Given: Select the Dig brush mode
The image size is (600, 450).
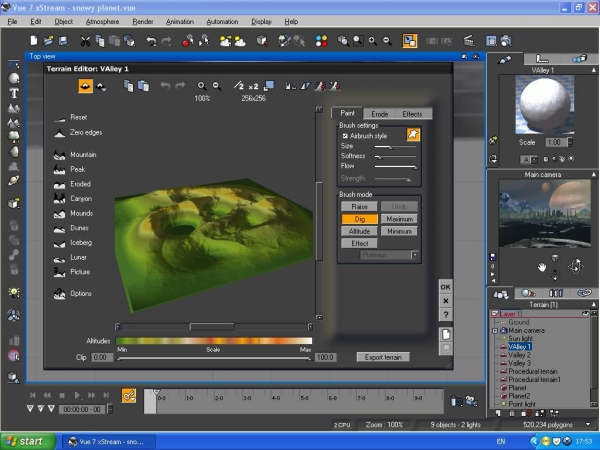Looking at the screenshot, I should (x=359, y=219).
